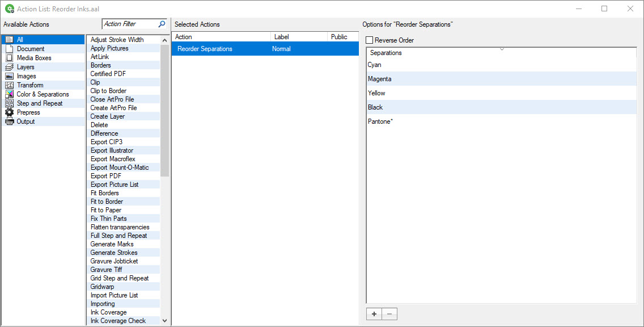
Task: Click the Output printer icon
Action: (9, 121)
